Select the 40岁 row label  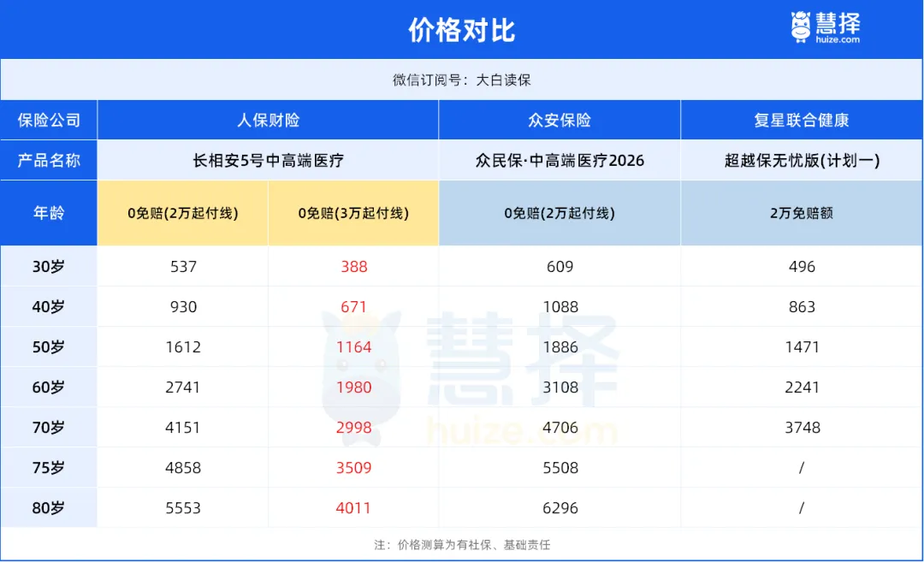pyautogui.click(x=49, y=307)
